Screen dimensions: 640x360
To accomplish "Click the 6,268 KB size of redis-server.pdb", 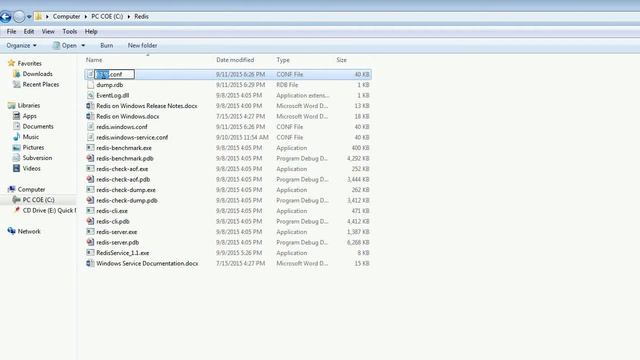I will 358,242.
